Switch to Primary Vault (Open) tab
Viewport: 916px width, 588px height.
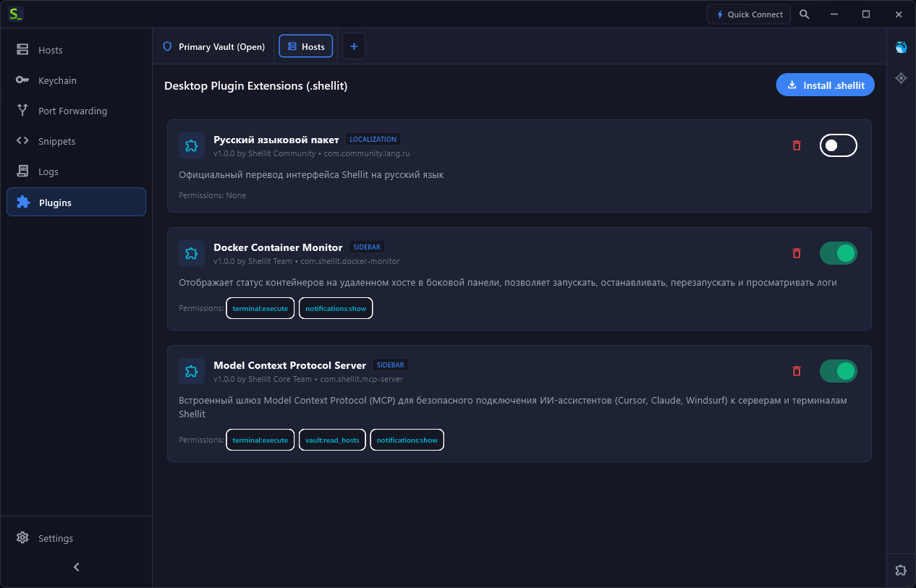click(x=214, y=46)
